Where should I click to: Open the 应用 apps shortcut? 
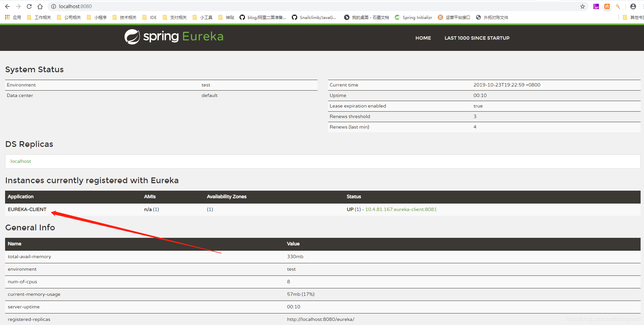click(x=13, y=17)
